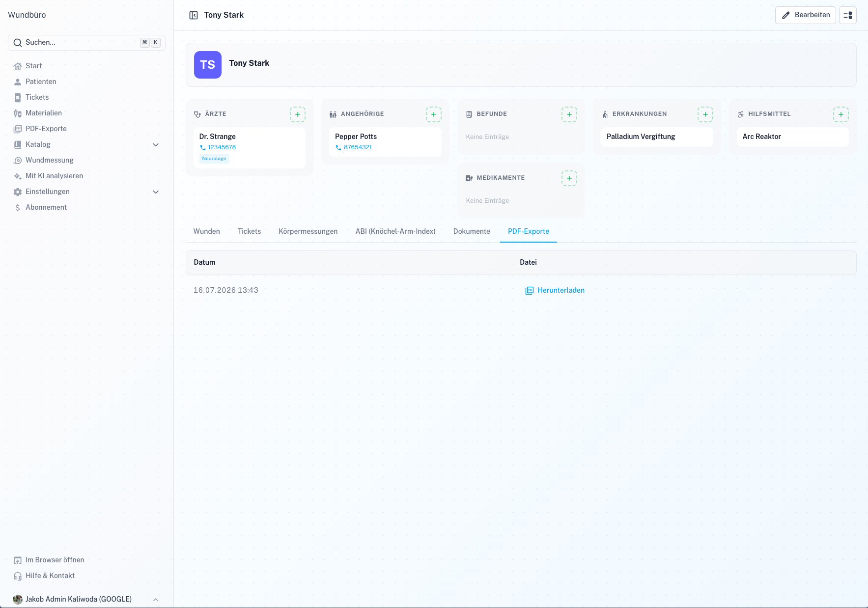Click the Tickets icon in sidebar
This screenshot has width=868, height=608.
click(18, 97)
